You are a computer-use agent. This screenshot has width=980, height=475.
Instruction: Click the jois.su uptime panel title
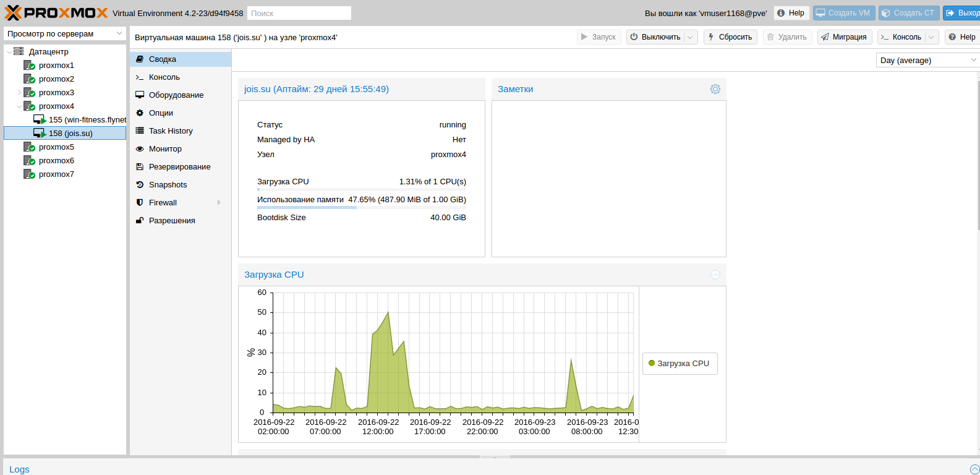click(x=317, y=89)
